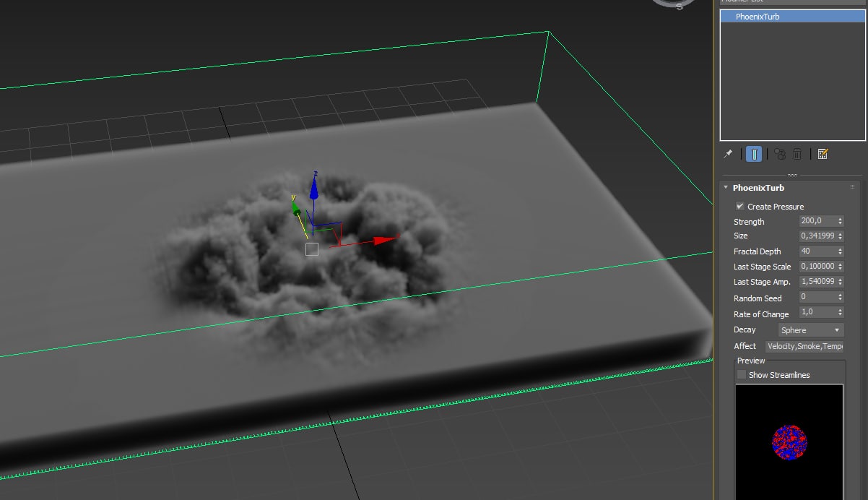The width and height of the screenshot is (868, 500).
Task: Click the Random Seed spinner arrows
Action: pyautogui.click(x=841, y=297)
